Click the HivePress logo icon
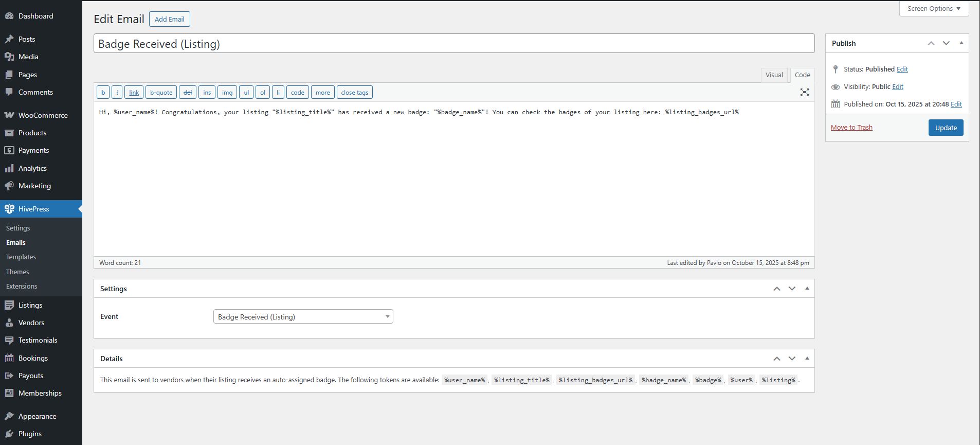 pyautogui.click(x=9, y=209)
